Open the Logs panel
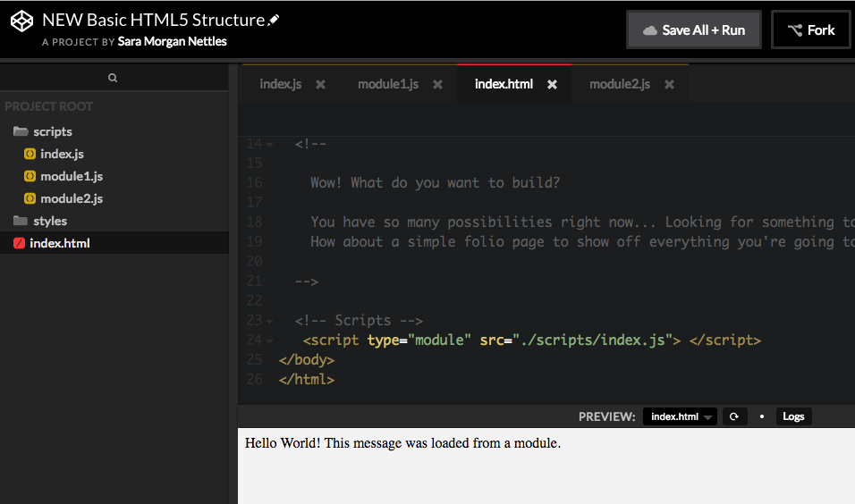Screen dimensions: 855x504 pyautogui.click(x=793, y=416)
